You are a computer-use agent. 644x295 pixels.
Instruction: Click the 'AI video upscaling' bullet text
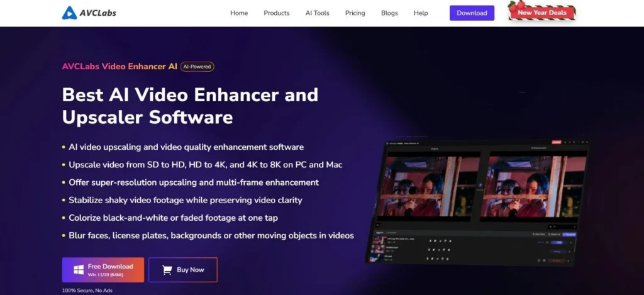pos(186,147)
